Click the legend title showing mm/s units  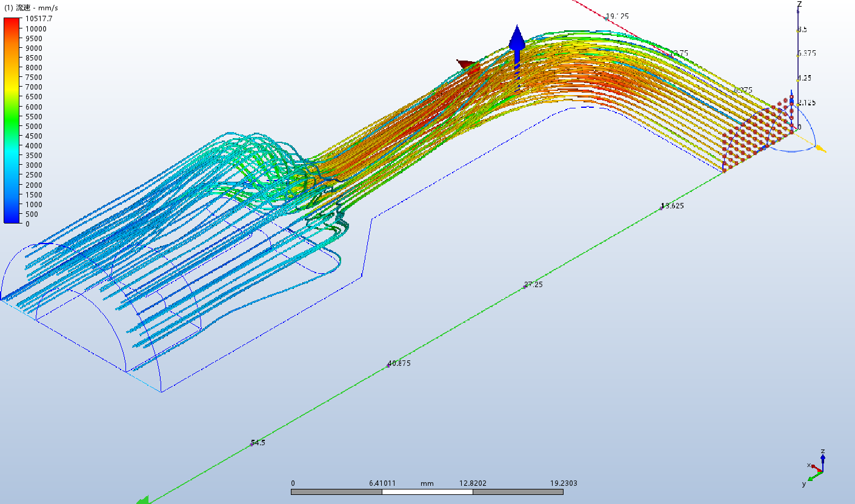[x=32, y=8]
